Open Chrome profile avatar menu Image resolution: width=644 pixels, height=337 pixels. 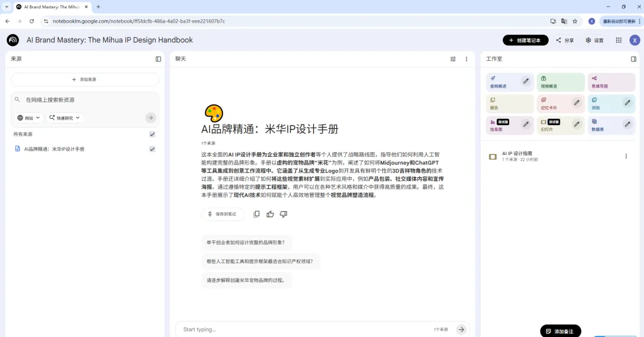pos(592,21)
